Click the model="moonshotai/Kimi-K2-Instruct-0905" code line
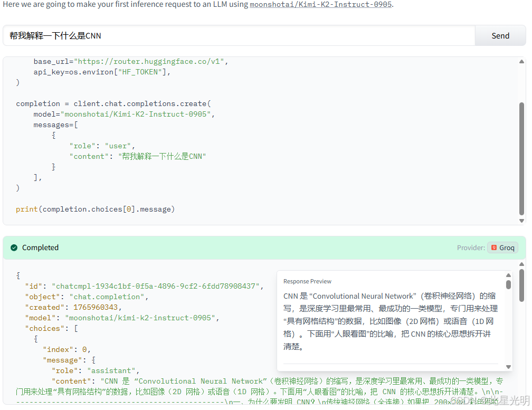 tap(124, 115)
